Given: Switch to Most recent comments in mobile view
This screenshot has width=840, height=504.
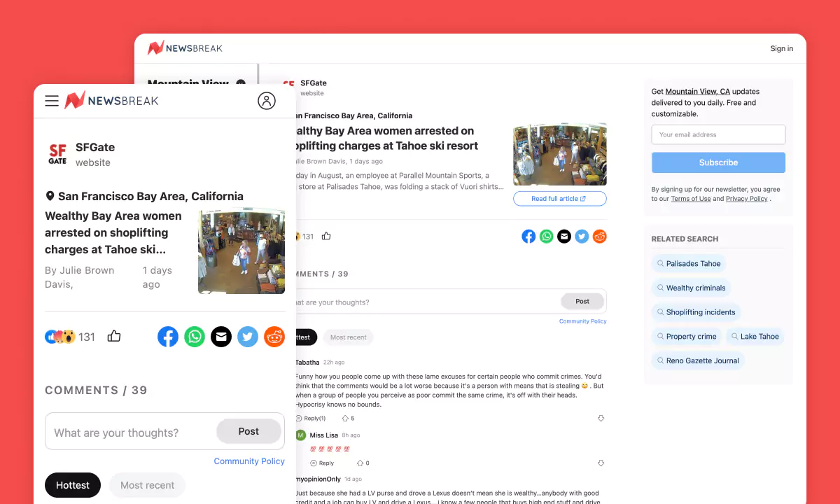Looking at the screenshot, I should coord(147,485).
